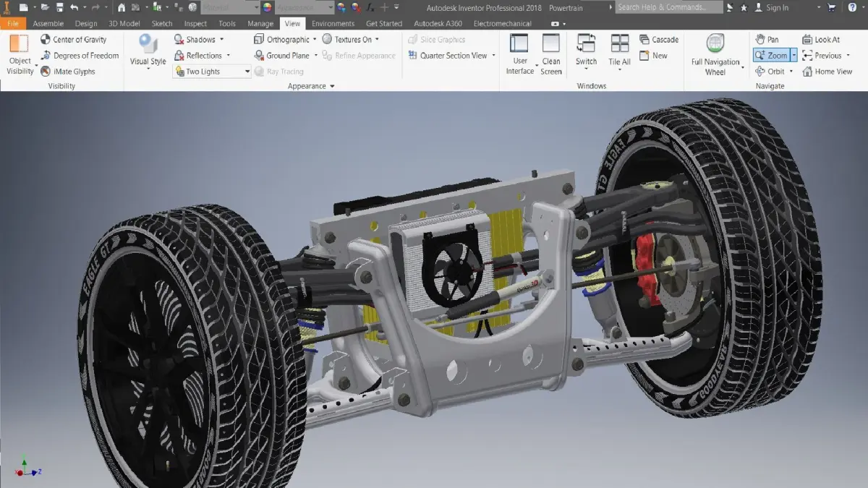The width and height of the screenshot is (868, 488).
Task: Open the favorites star in the title bar
Action: (x=744, y=7)
